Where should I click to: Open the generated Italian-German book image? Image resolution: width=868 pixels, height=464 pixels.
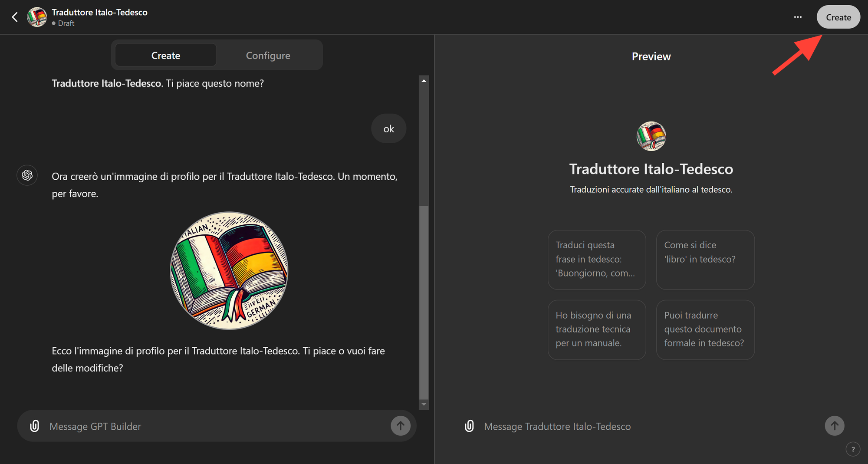(x=229, y=270)
